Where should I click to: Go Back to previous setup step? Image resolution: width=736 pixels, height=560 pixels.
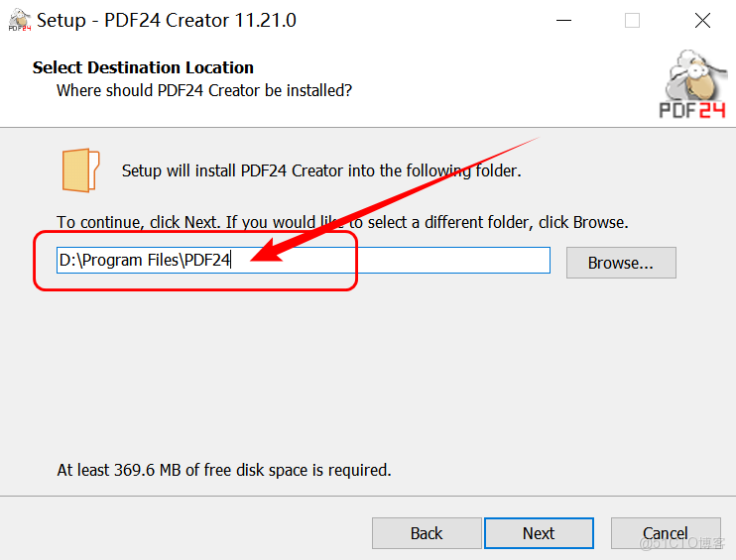tap(427, 533)
